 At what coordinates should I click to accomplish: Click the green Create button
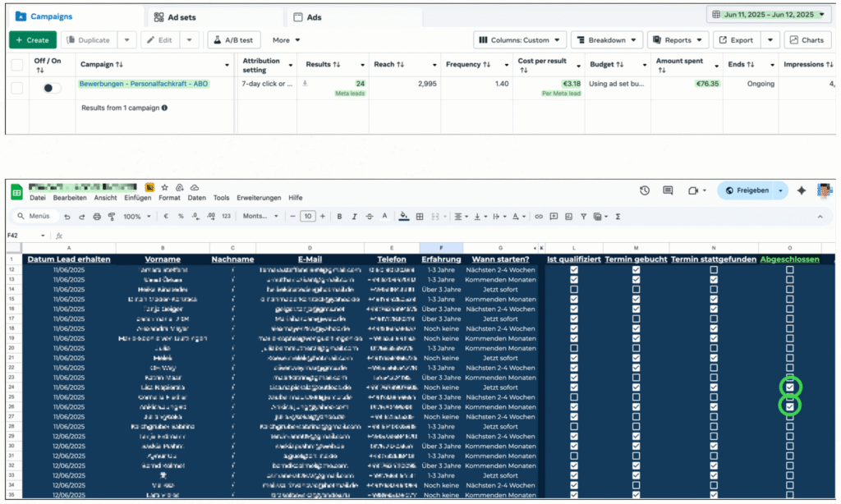[32, 39]
